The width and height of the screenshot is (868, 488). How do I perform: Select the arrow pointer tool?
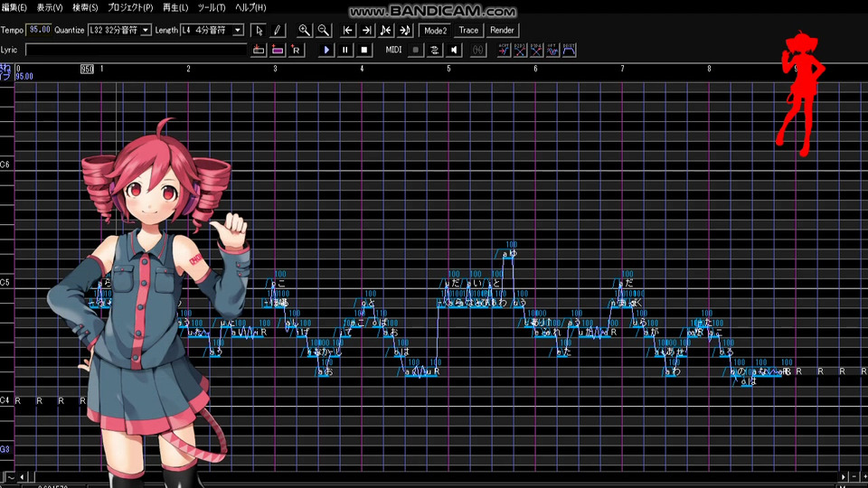coord(258,31)
